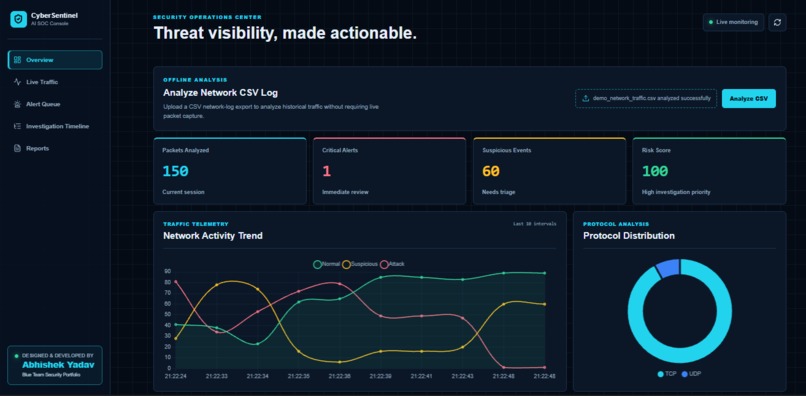Go to Live Traffic section
Screen dimensions: 806x396
tap(55, 82)
